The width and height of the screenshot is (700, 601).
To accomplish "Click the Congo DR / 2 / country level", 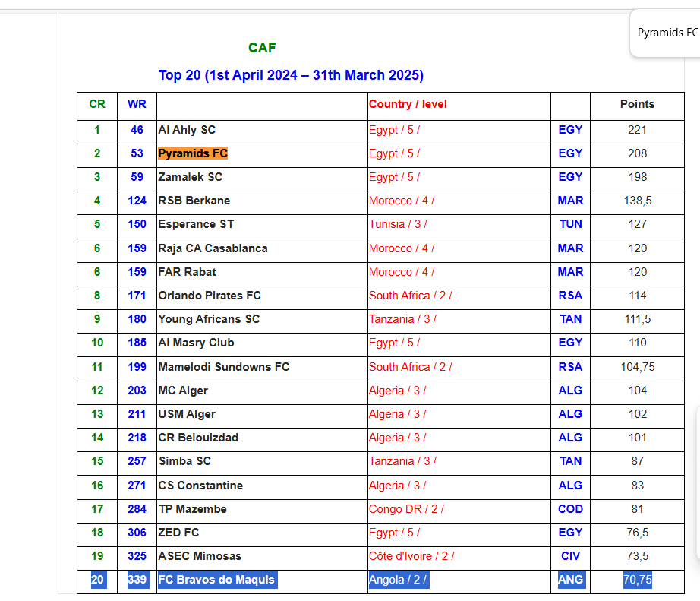I will pyautogui.click(x=406, y=509).
